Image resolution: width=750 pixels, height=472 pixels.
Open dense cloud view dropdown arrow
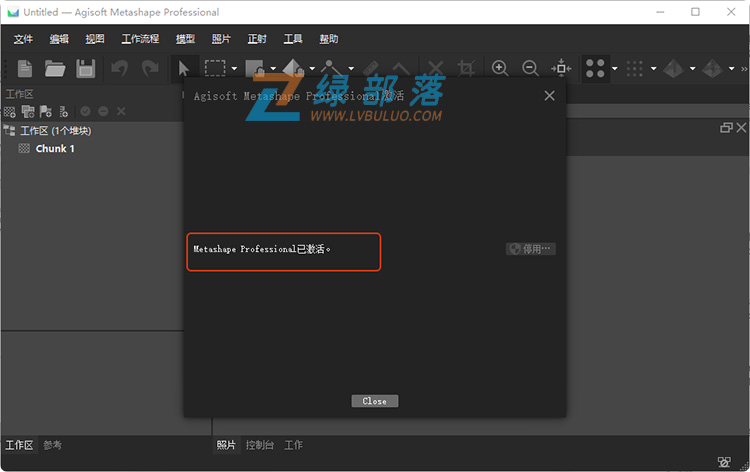pos(653,68)
